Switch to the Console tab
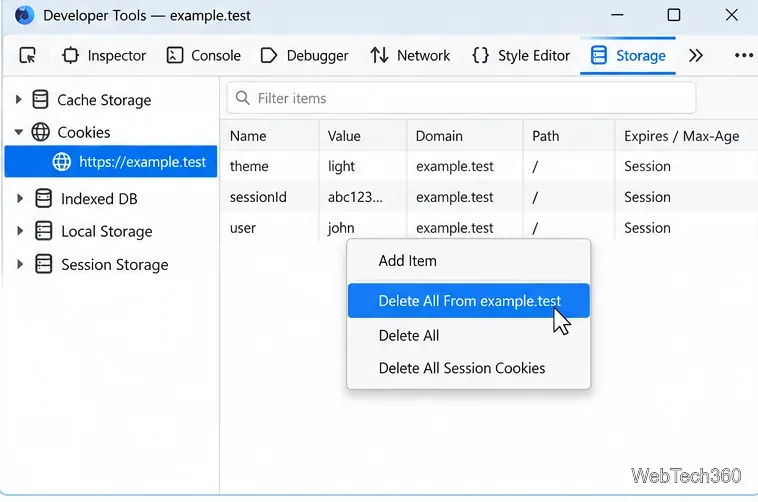 point(204,56)
